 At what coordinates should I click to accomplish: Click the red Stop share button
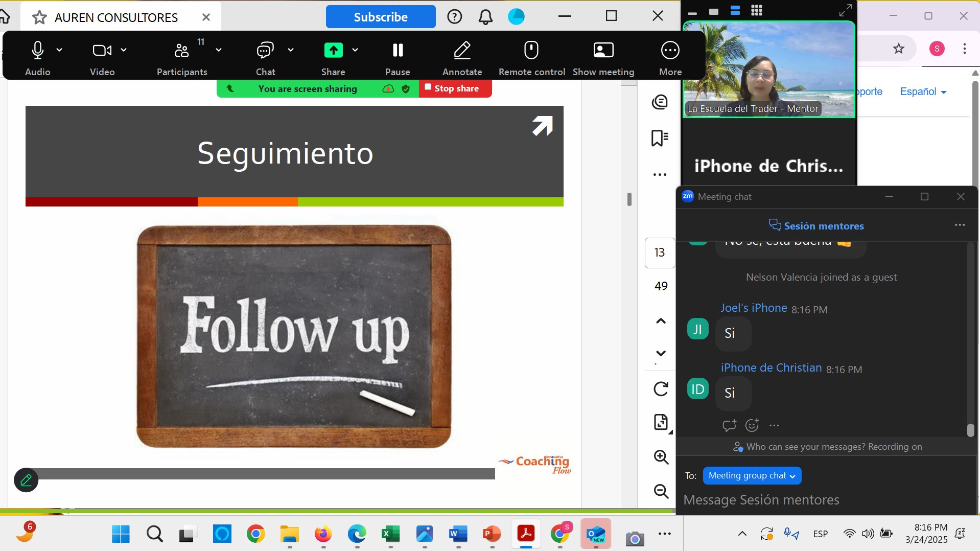455,88
